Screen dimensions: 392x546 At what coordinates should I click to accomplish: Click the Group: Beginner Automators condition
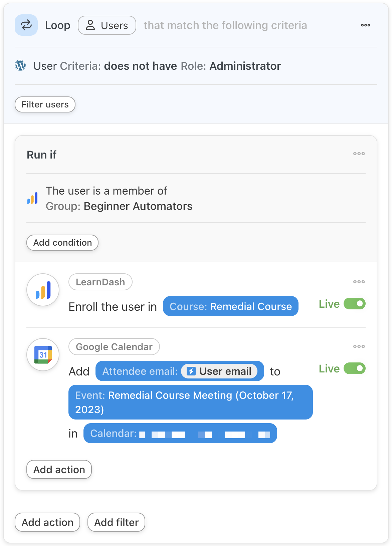[196, 198]
